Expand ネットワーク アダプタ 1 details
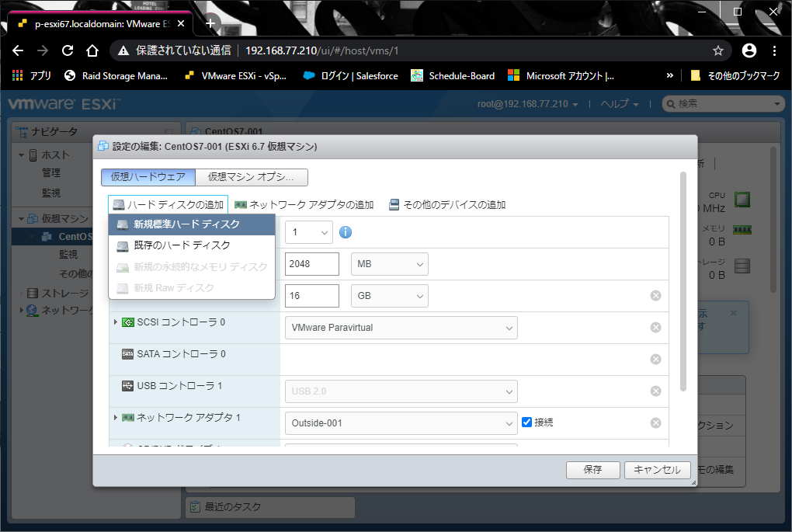 pos(116,417)
